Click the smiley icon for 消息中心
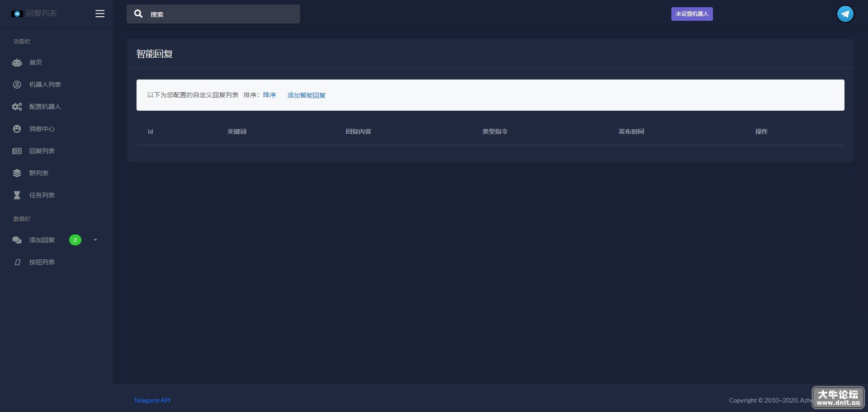 point(17,129)
